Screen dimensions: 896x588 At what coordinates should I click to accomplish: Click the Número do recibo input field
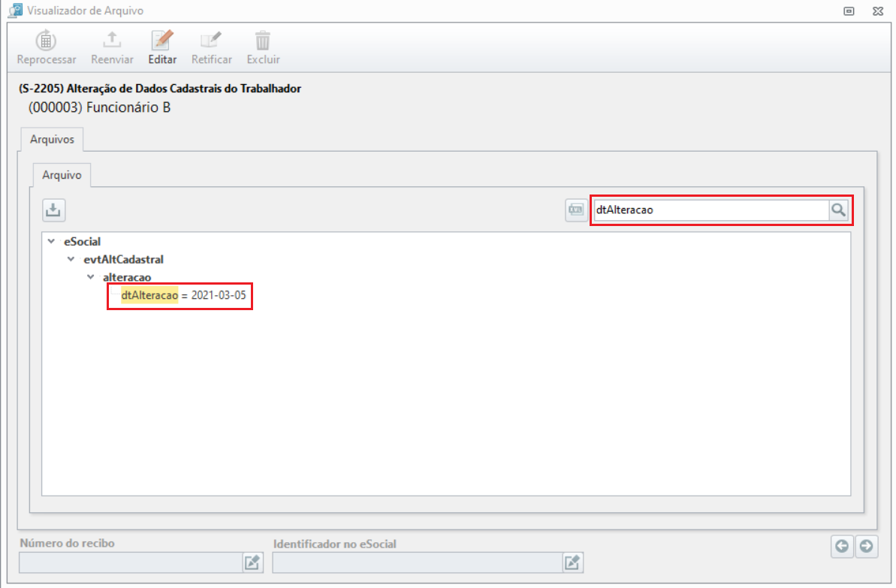tap(131, 563)
